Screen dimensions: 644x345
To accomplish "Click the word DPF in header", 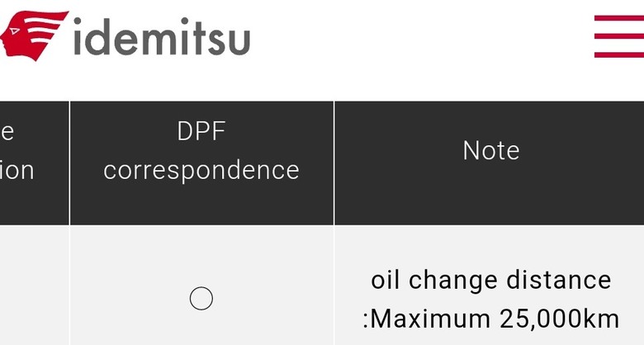I will 201,131.
